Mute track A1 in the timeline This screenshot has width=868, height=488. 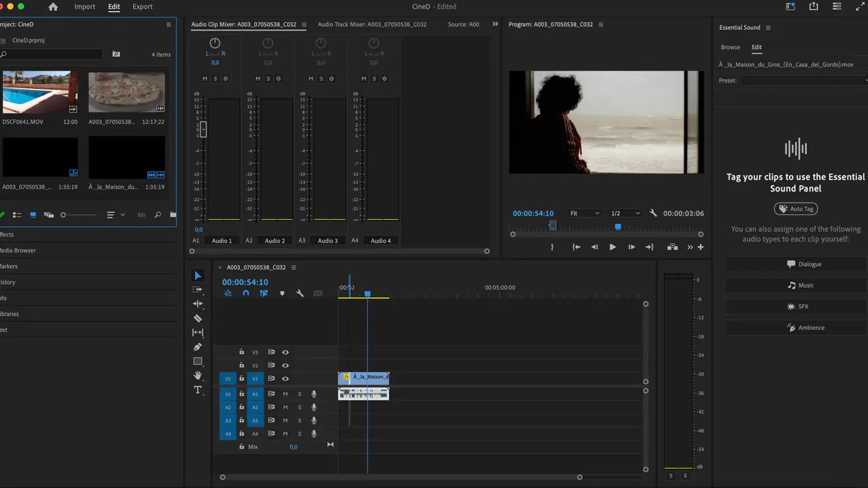pos(285,394)
